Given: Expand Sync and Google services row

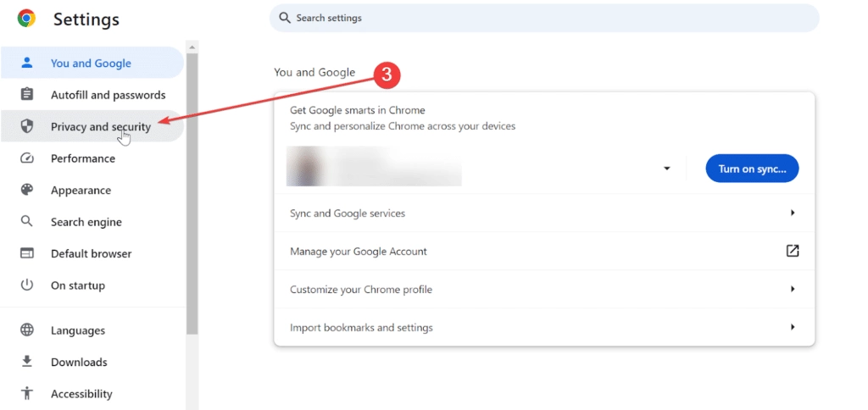Looking at the screenshot, I should (544, 213).
